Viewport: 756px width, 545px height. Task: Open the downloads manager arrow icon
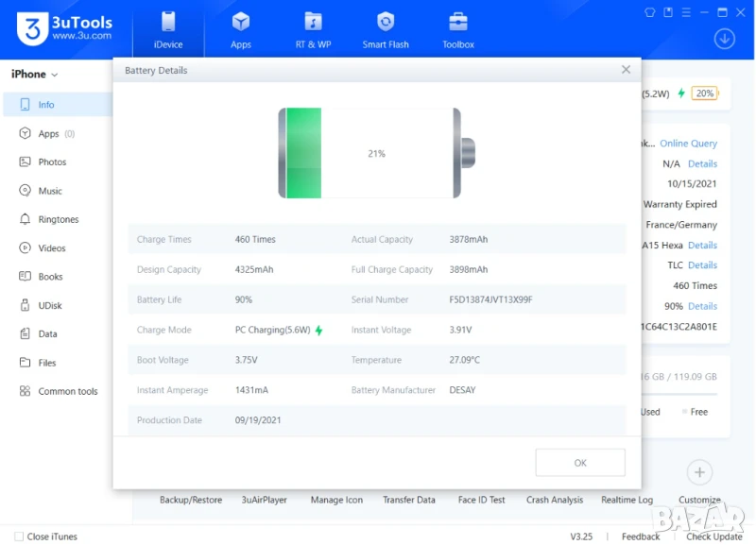(x=724, y=39)
